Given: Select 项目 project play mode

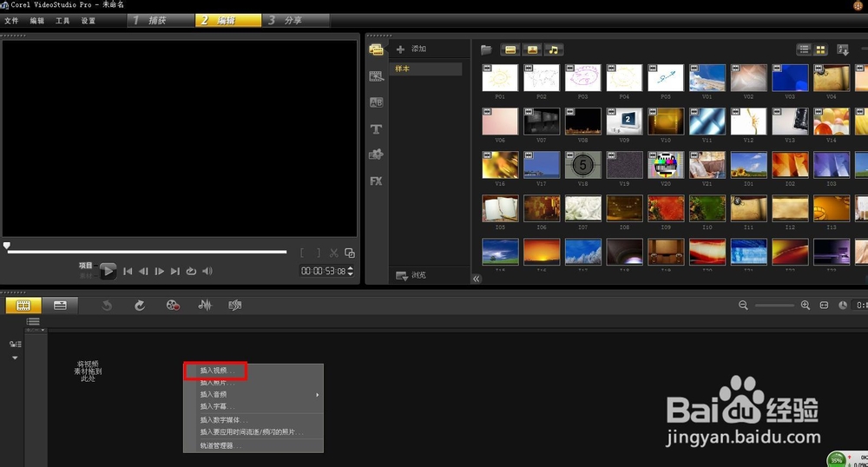Looking at the screenshot, I should (x=85, y=266).
